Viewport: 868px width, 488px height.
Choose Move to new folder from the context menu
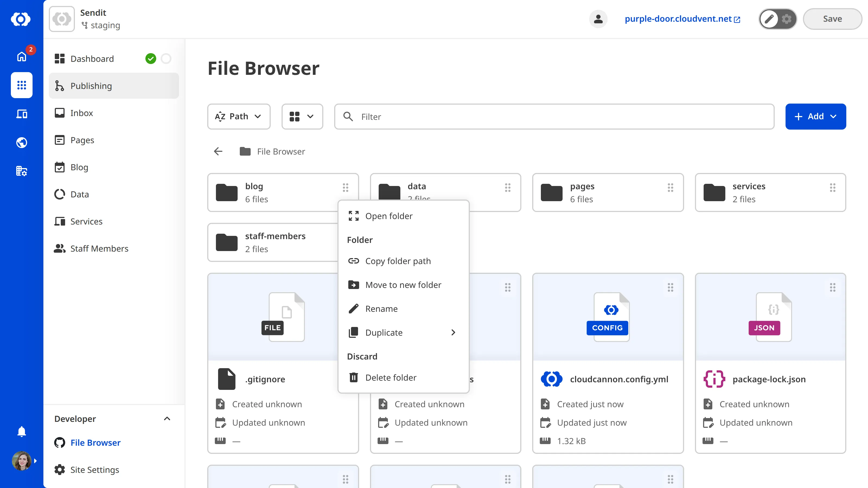click(x=403, y=285)
